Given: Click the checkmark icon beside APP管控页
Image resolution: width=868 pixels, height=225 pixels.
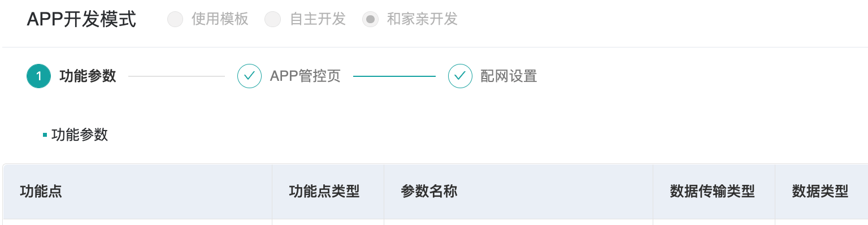Looking at the screenshot, I should pos(249,76).
